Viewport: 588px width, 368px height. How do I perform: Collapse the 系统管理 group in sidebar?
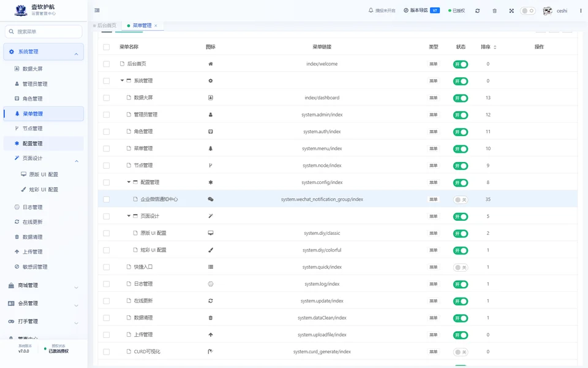coord(43,52)
